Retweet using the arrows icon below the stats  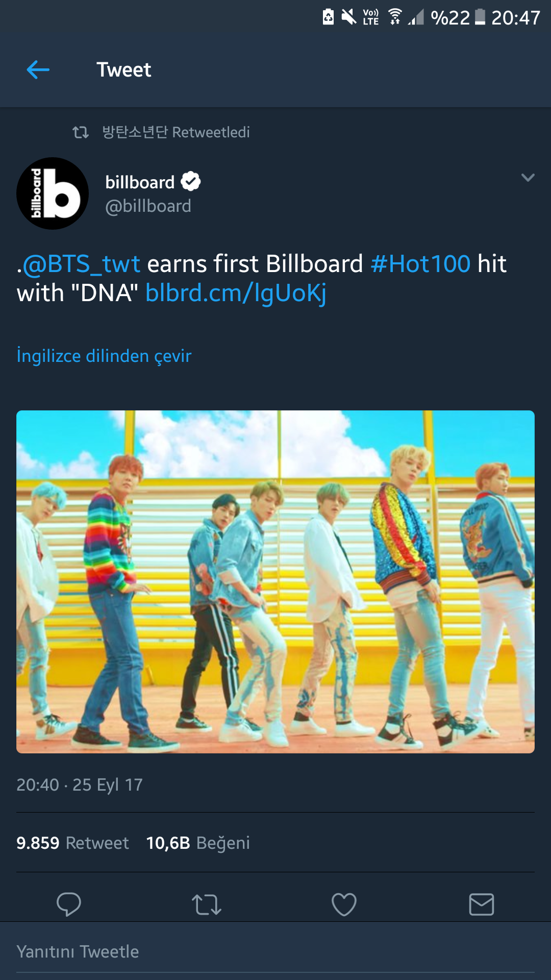[206, 904]
